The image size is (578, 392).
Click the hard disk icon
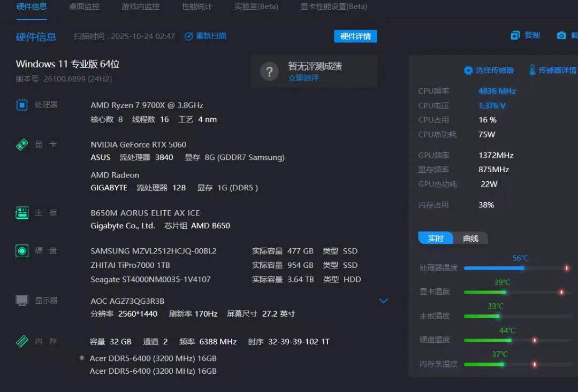click(22, 251)
